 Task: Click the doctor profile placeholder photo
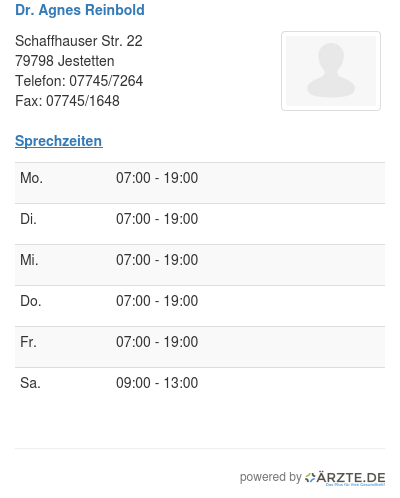(331, 71)
